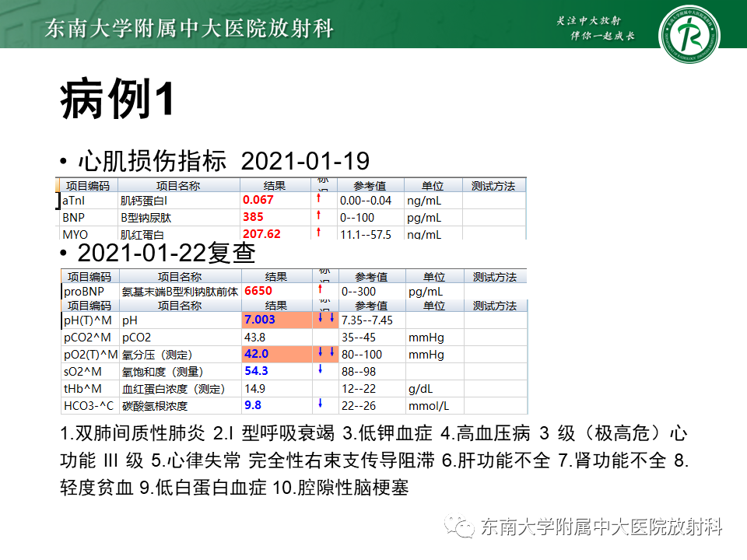Click reference range 88--98
The width and height of the screenshot is (747, 560).
coord(358,372)
